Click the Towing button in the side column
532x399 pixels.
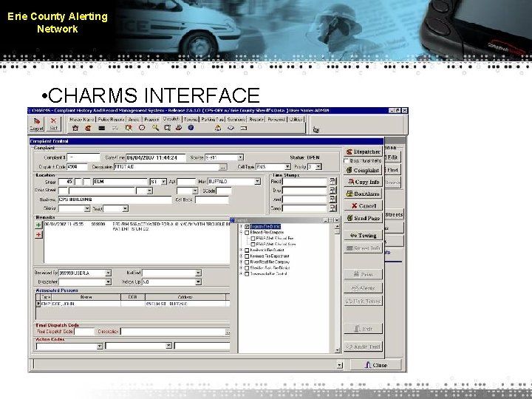point(363,235)
